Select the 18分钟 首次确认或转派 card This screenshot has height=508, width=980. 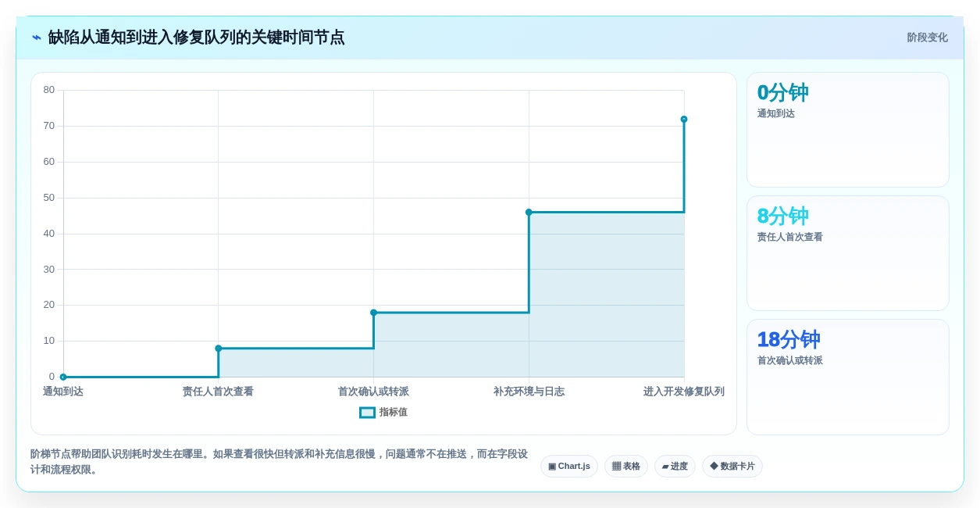coord(848,377)
